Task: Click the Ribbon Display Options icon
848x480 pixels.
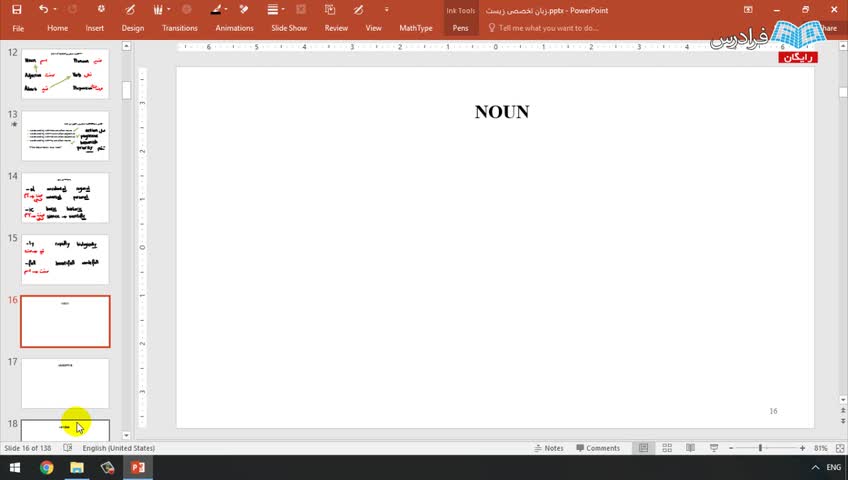Action: click(748, 10)
